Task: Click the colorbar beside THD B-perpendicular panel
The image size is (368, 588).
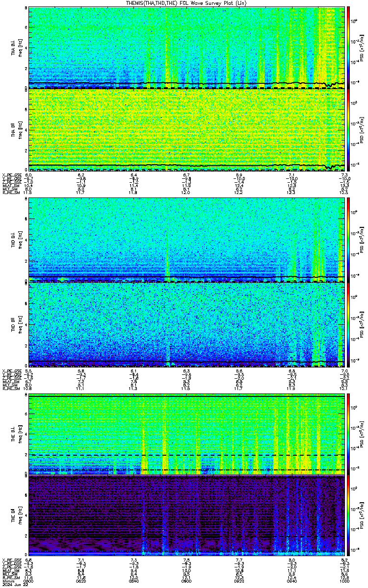Action: click(x=348, y=241)
